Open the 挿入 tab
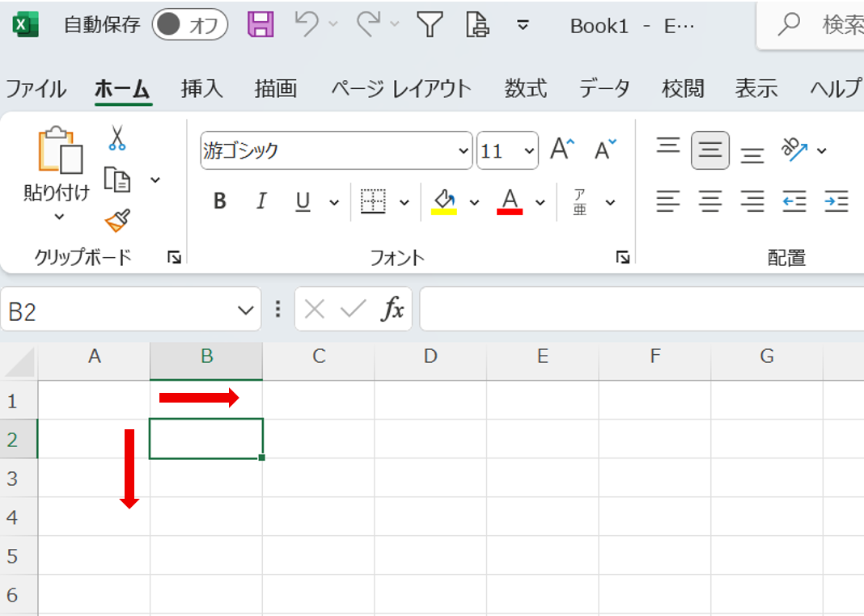Image resolution: width=864 pixels, height=616 pixels. click(201, 88)
